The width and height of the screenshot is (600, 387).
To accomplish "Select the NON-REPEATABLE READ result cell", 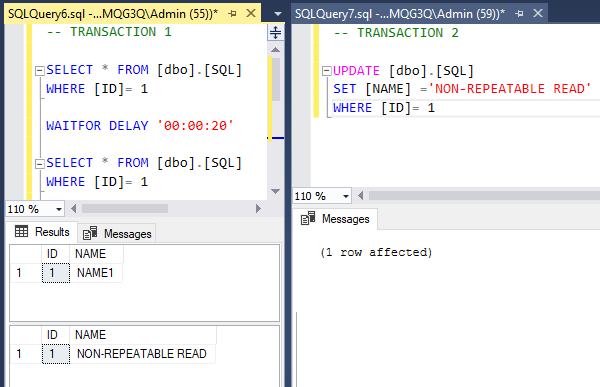I will [x=143, y=354].
